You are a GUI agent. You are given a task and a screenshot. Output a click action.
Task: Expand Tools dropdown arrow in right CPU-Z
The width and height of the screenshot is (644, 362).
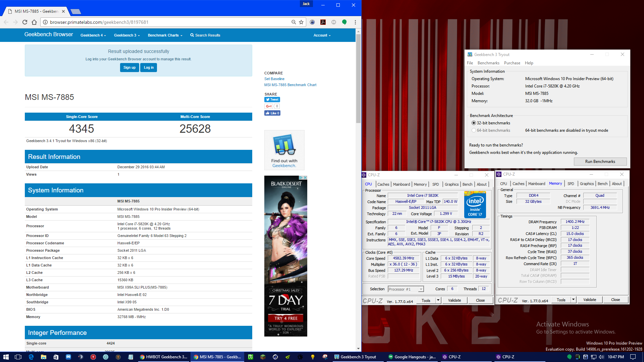pyautogui.click(x=573, y=300)
